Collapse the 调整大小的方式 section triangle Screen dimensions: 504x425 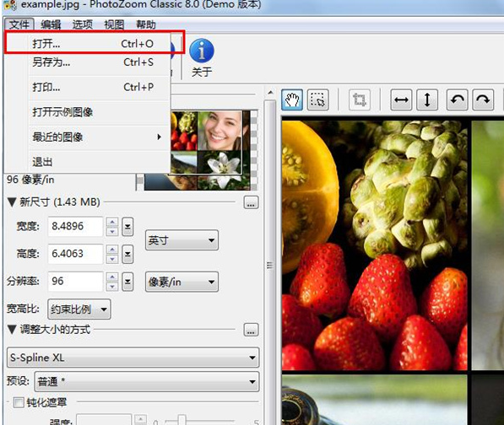[x=12, y=330]
